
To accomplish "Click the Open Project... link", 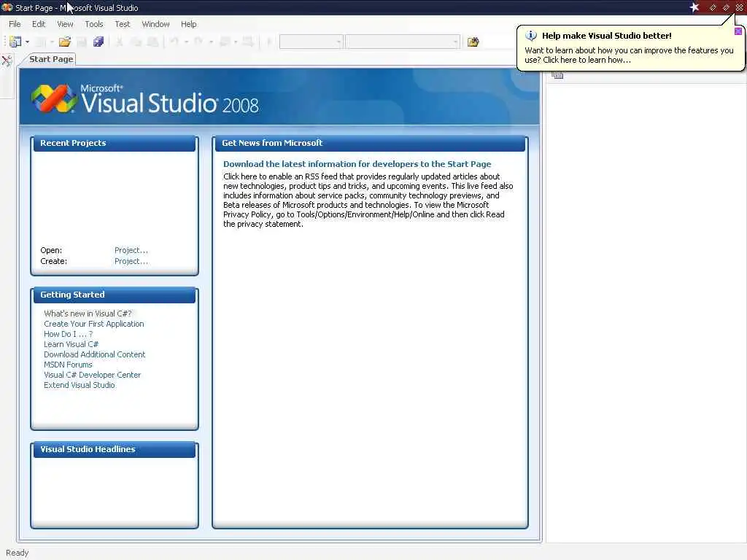I will pos(131,251).
